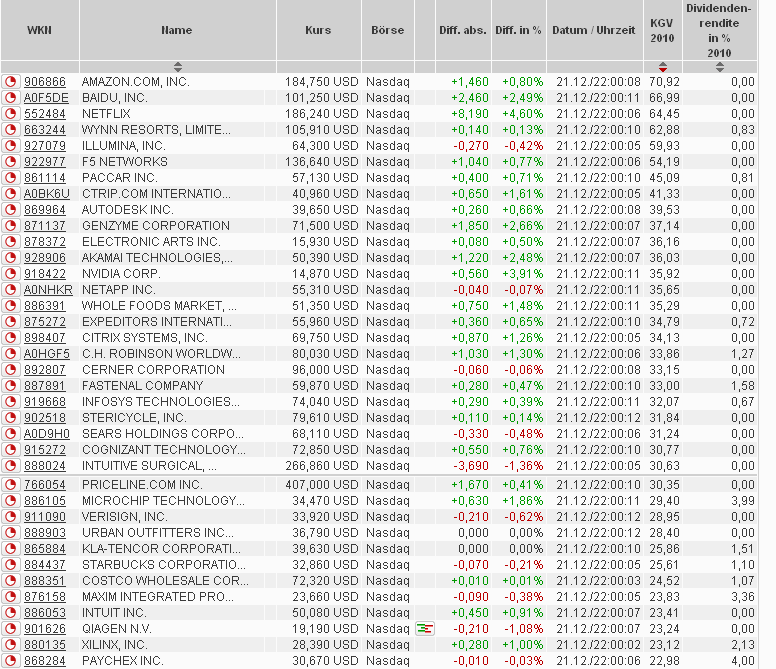Click chart icon next to AUTODESK INC.
This screenshot has width=776, height=669.
point(10,210)
